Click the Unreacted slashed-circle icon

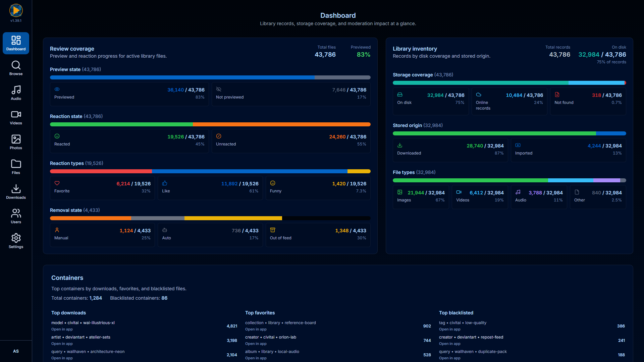[x=219, y=136]
